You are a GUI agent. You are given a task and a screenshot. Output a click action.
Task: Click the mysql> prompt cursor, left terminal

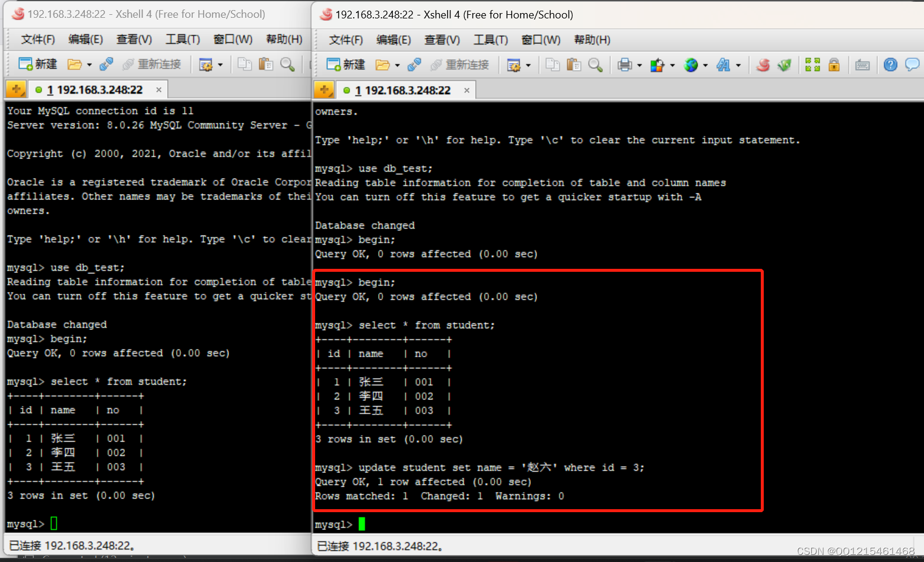point(54,523)
